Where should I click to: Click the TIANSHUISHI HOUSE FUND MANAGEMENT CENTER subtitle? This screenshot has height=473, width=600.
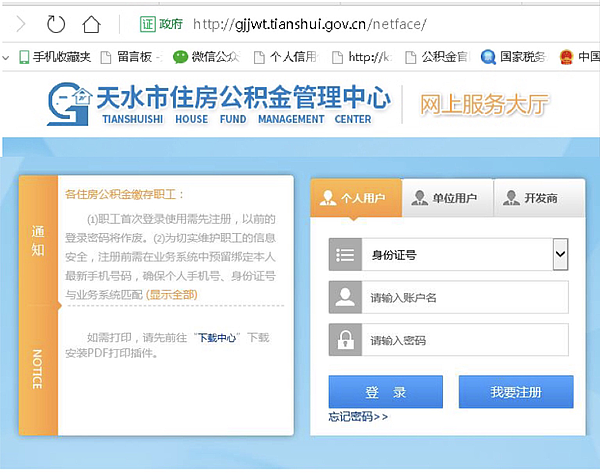pos(237,119)
